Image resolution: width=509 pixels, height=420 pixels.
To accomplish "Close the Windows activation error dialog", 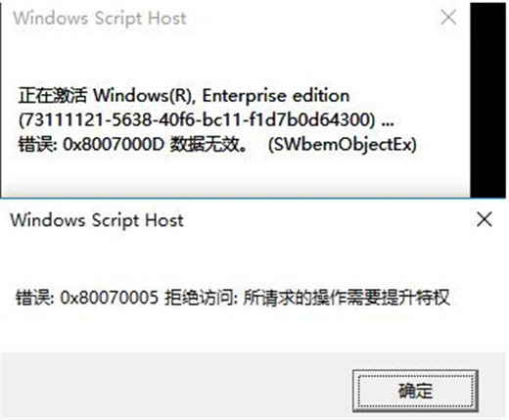I will pyautogui.click(x=448, y=17).
